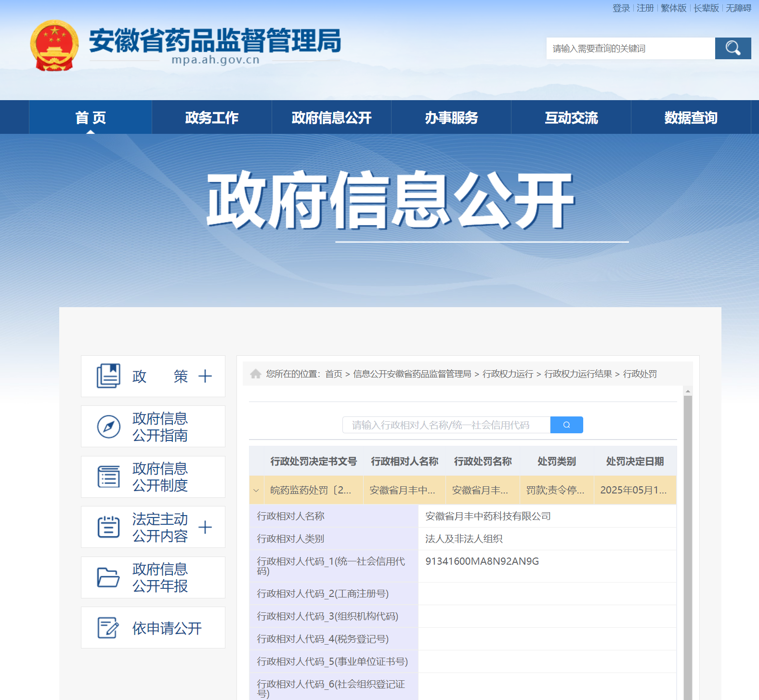Click label 行政相对人类别
The width and height of the screenshot is (759, 700).
290,539
